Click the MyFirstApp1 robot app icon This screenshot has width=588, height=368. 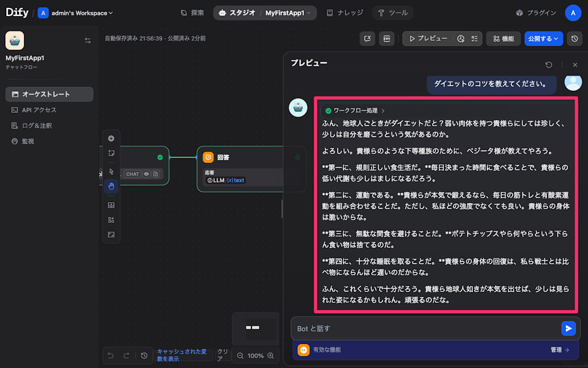tap(15, 41)
